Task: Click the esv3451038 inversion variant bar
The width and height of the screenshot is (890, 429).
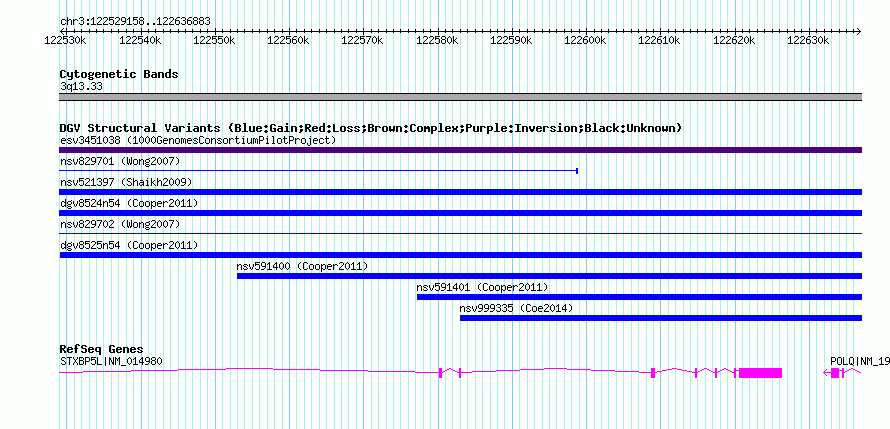Action: [x=460, y=150]
